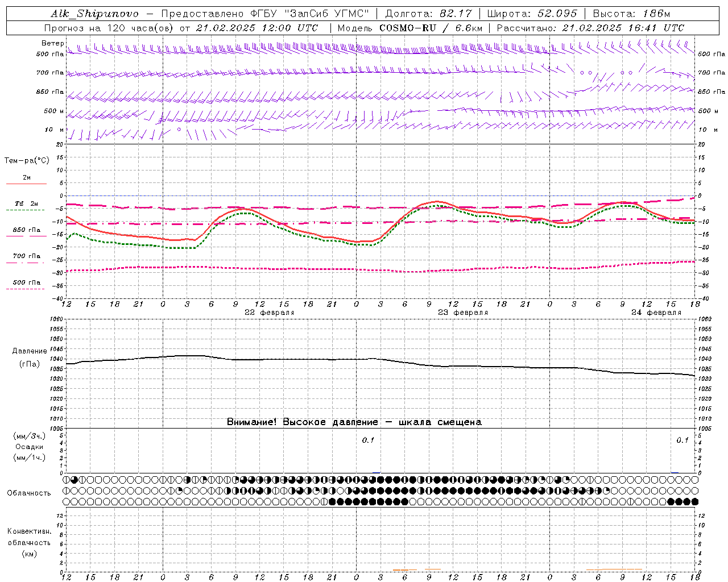Click the station name Alk_Shipunovo
Image resolution: width=728 pixels, height=582 pixels.
[94, 14]
